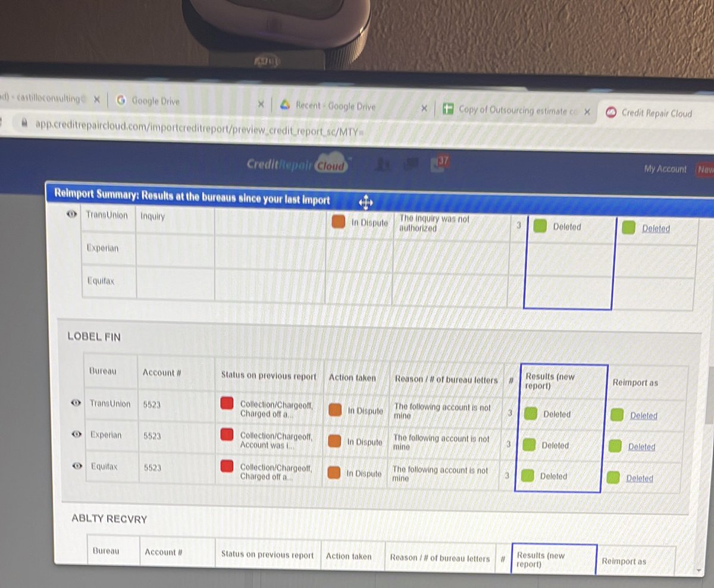Click 'Status on previous report' header in LOBEL FIN
Viewport: 714px width, 588px height.
(269, 376)
